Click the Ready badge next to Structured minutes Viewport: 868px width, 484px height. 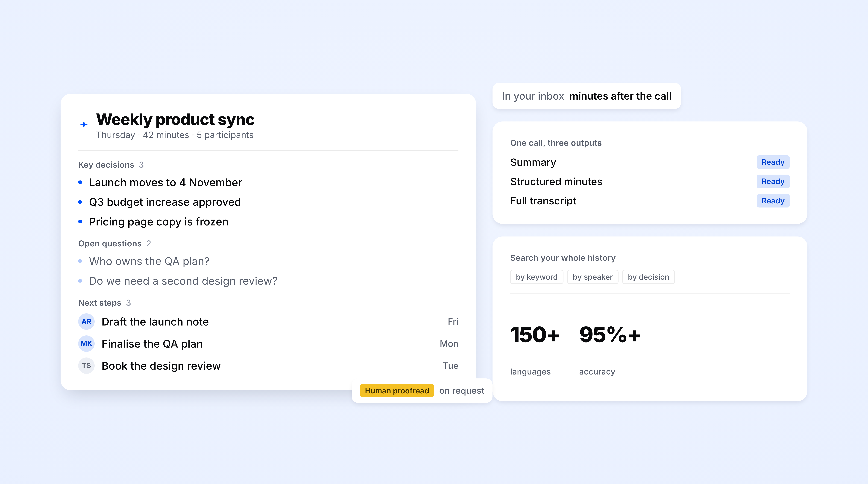(773, 181)
